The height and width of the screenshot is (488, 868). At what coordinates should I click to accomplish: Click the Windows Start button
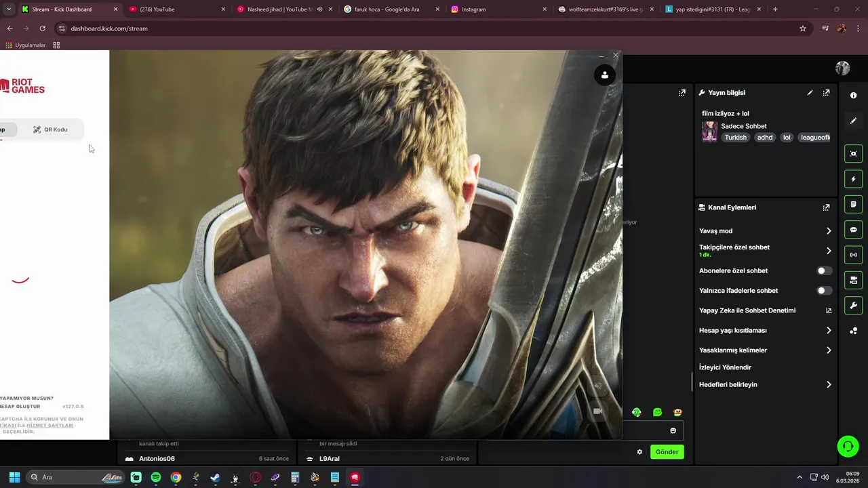(x=14, y=477)
